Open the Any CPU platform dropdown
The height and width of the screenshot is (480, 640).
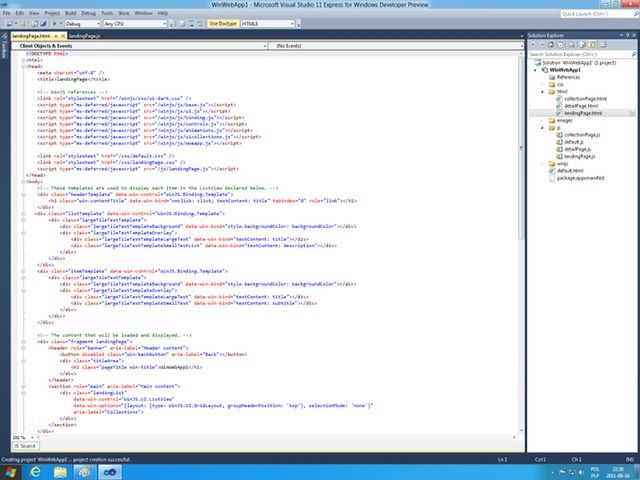(135, 24)
